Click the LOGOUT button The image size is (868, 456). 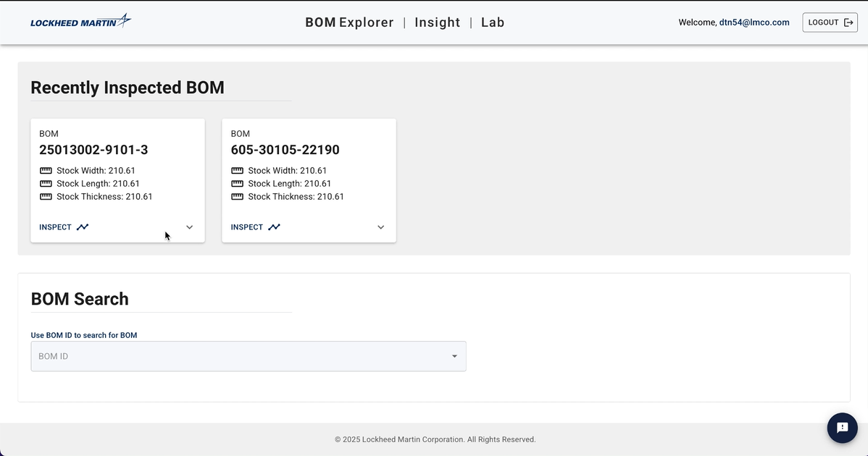(830, 22)
